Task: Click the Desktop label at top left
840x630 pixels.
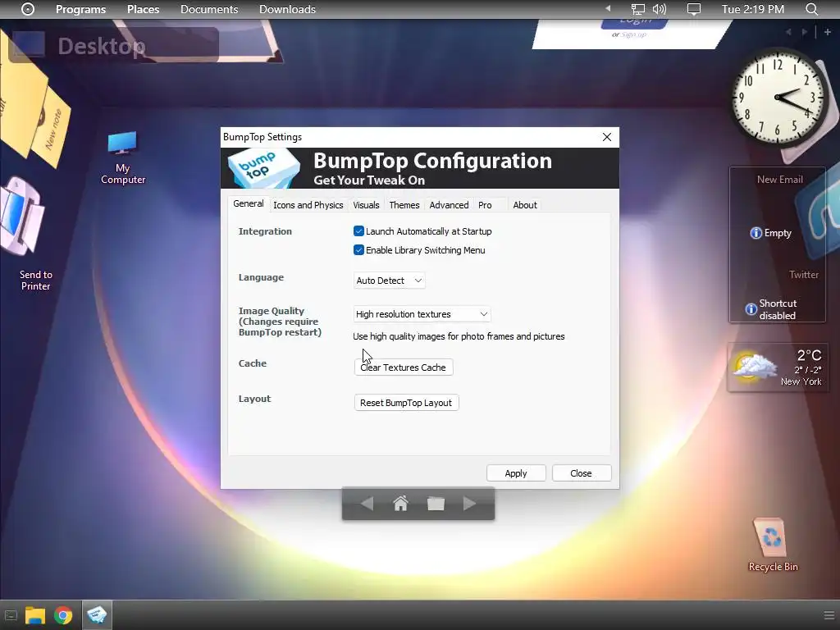Action: pyautogui.click(x=102, y=46)
